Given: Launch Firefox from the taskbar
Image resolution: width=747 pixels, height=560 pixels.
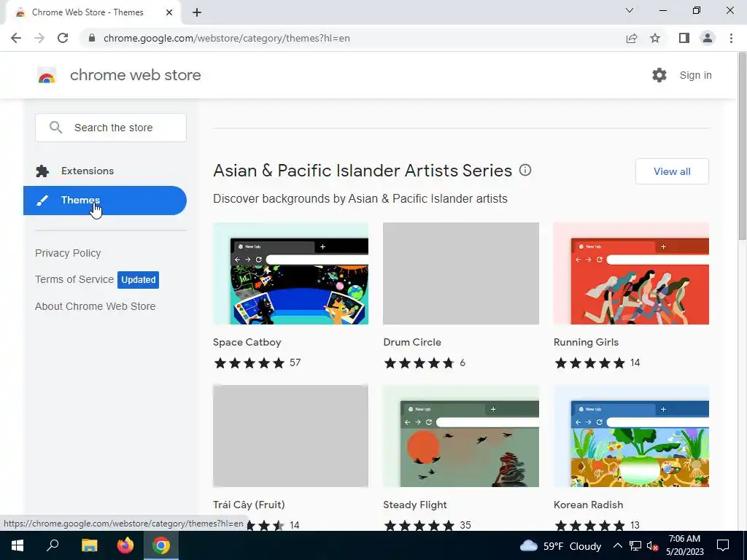Looking at the screenshot, I should 125,545.
